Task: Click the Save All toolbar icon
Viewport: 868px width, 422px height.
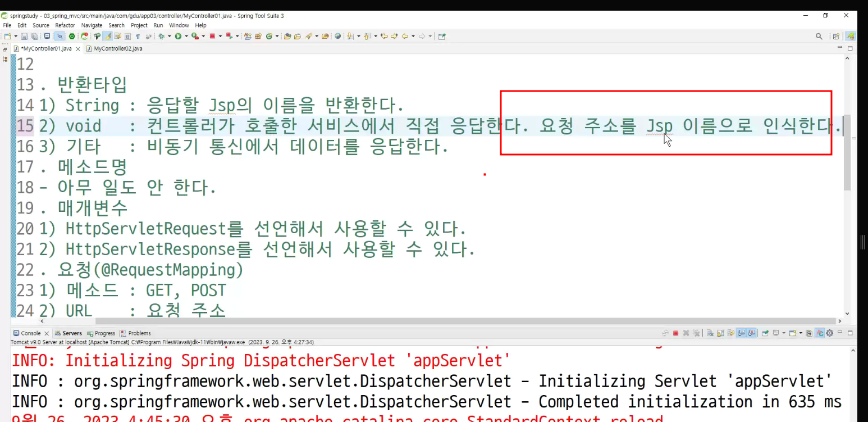Action: pos(34,36)
